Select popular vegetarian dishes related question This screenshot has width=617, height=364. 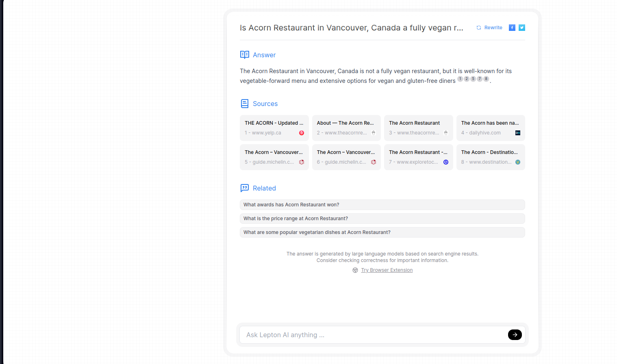coord(382,232)
